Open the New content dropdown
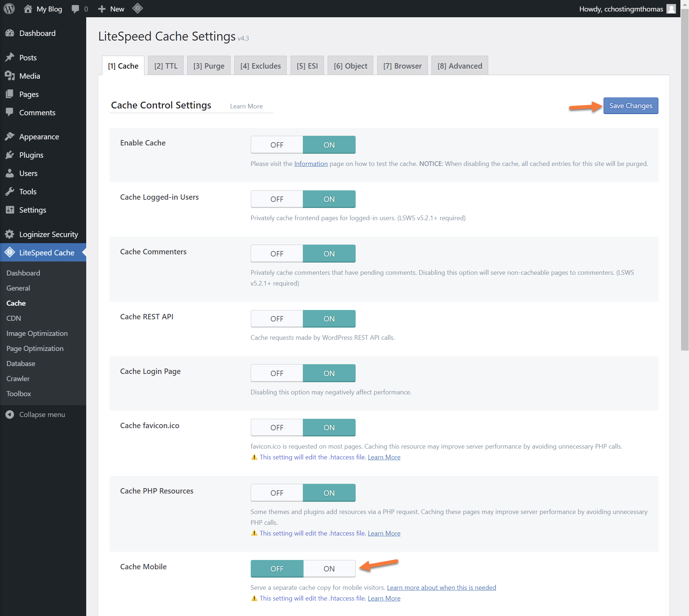The width and height of the screenshot is (689, 616). [111, 9]
